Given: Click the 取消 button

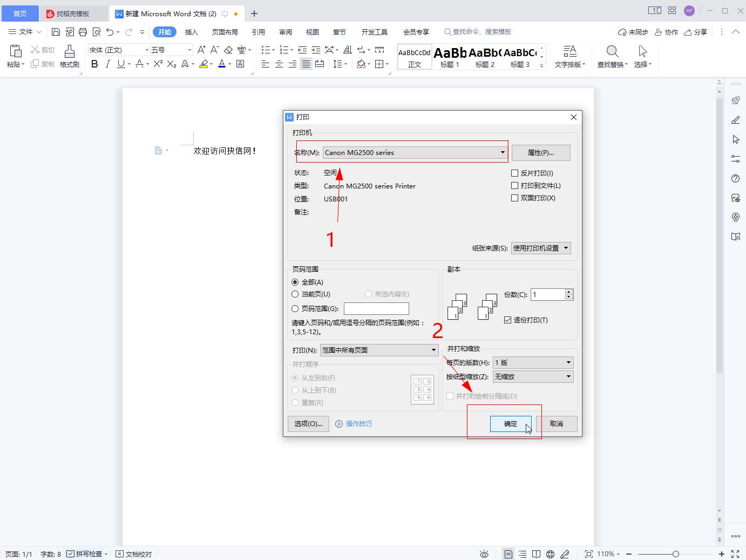Looking at the screenshot, I should tap(557, 424).
